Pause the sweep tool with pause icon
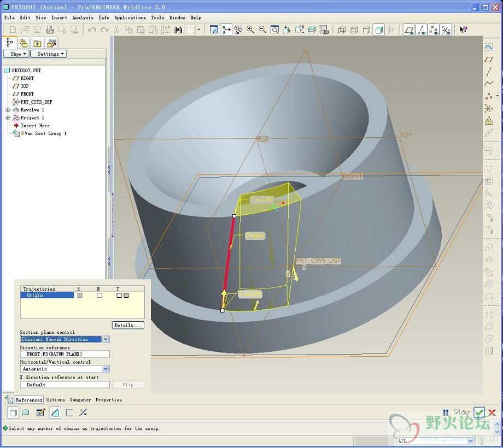The width and height of the screenshot is (503, 448). 446,412
